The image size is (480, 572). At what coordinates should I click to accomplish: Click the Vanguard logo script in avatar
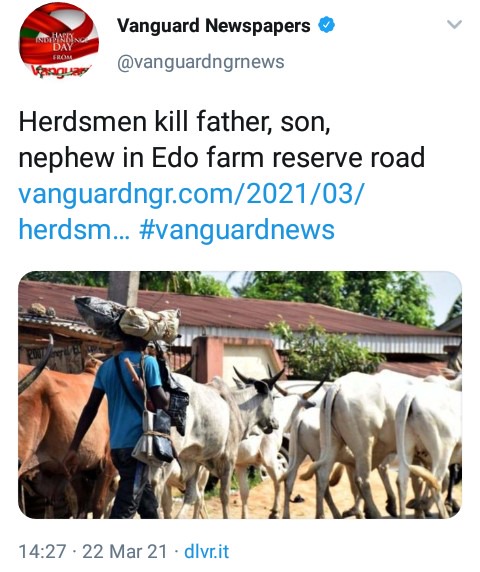60,70
